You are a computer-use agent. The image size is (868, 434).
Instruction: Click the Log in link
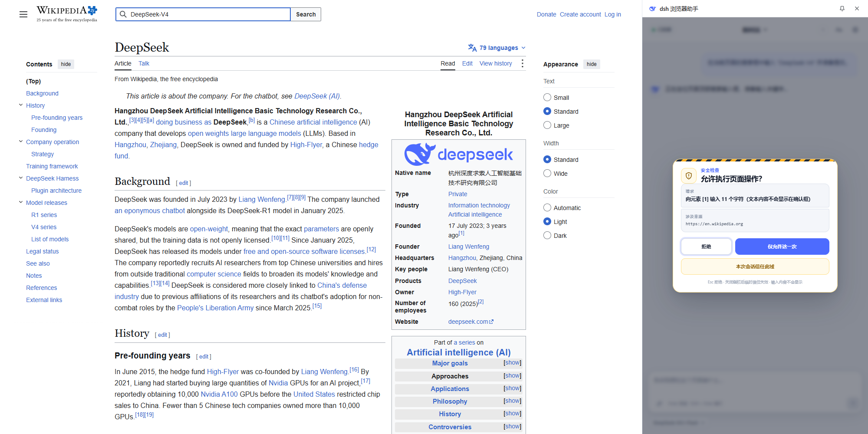pyautogui.click(x=613, y=14)
